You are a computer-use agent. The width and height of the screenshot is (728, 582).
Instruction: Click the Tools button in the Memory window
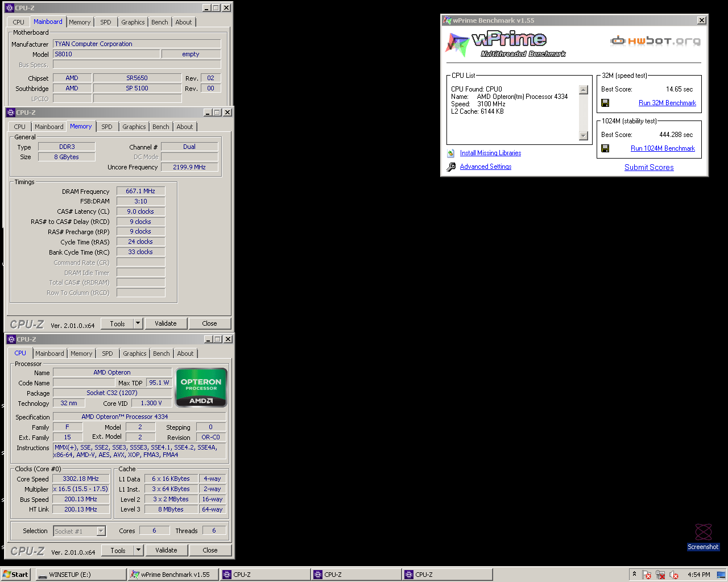coord(117,323)
